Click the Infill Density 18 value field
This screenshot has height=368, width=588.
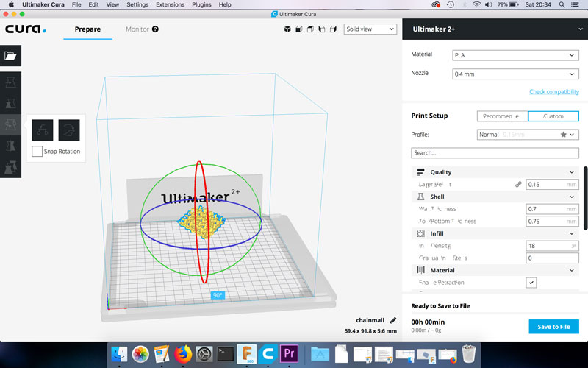point(552,246)
